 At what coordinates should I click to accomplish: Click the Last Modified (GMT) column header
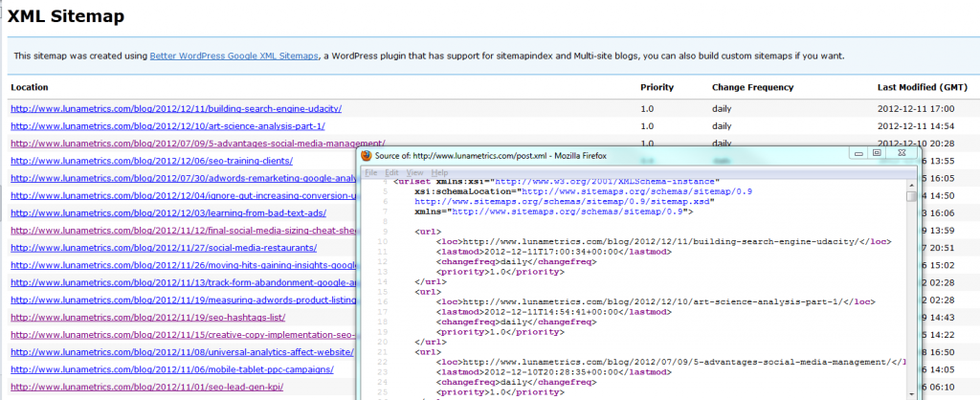click(923, 87)
